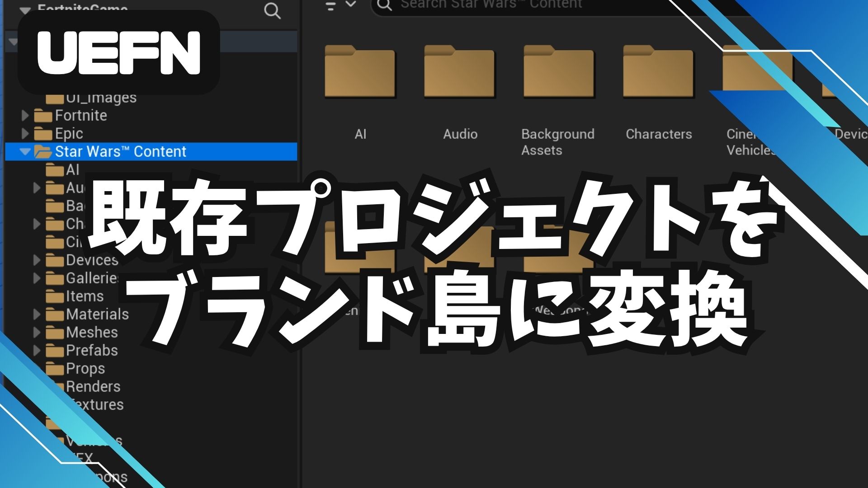This screenshot has width=868, height=488.
Task: Open the AI folder thumbnail
Action: coord(360,72)
